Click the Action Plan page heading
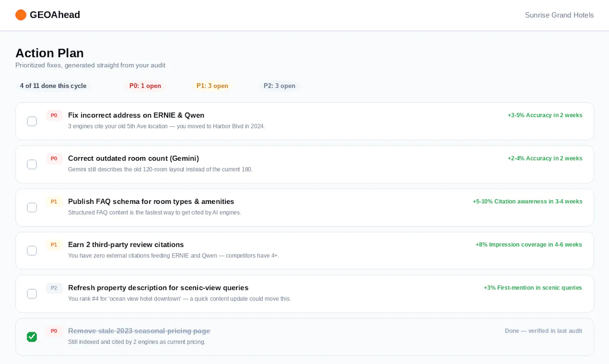The height and width of the screenshot is (364, 609). coord(49,53)
